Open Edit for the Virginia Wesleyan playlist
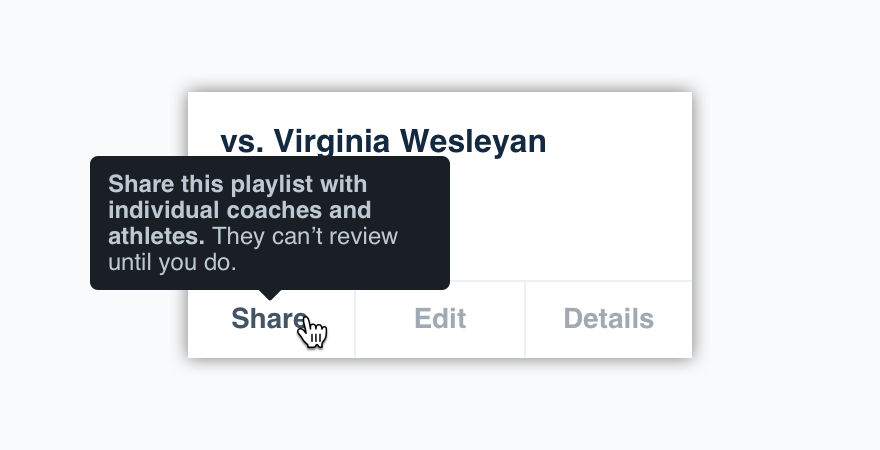The height and width of the screenshot is (450, 880). point(440,319)
